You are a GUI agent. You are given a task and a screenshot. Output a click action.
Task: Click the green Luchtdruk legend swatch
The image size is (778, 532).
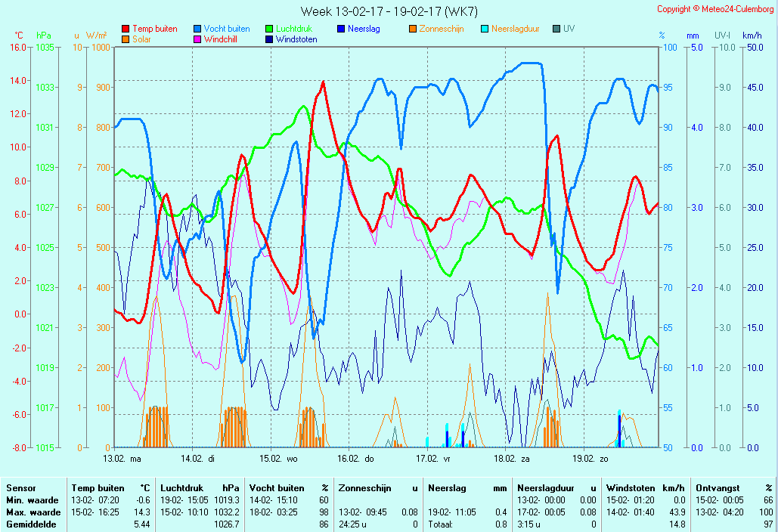point(269,29)
